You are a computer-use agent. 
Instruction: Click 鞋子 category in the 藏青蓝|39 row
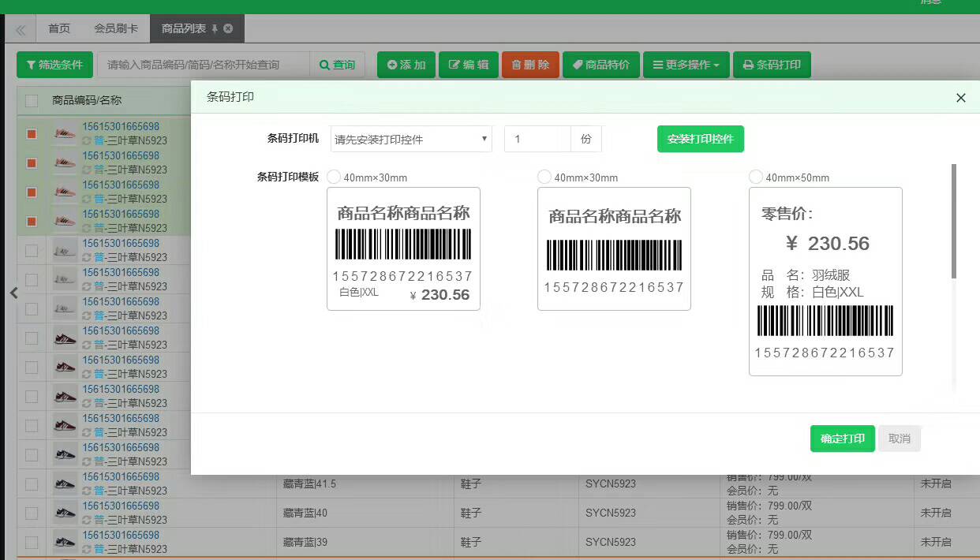(x=471, y=542)
